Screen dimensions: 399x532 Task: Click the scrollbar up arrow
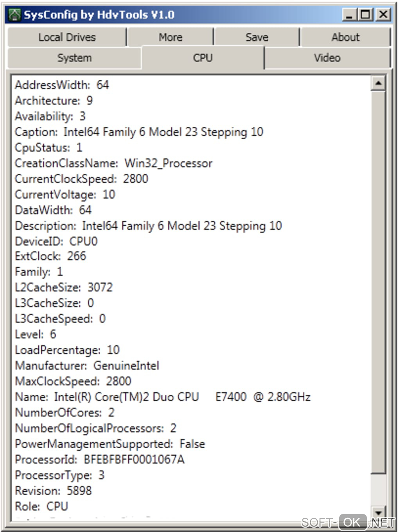[378, 83]
